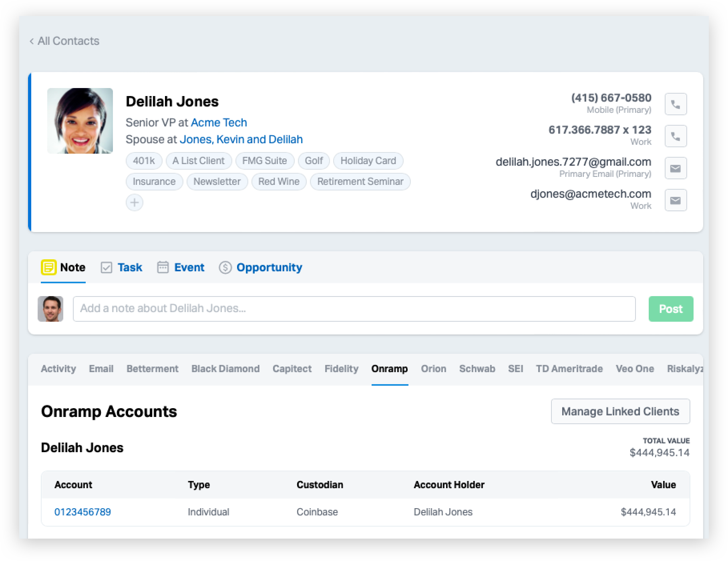728x561 pixels.
Task: Open the Veo One tab
Action: coord(635,369)
